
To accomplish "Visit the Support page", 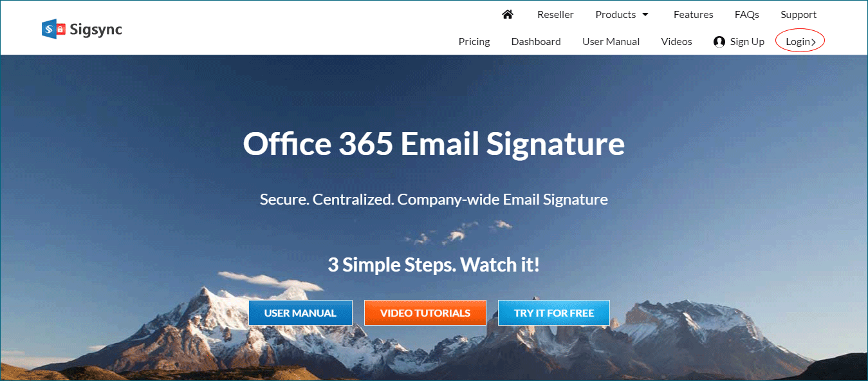I will [799, 14].
